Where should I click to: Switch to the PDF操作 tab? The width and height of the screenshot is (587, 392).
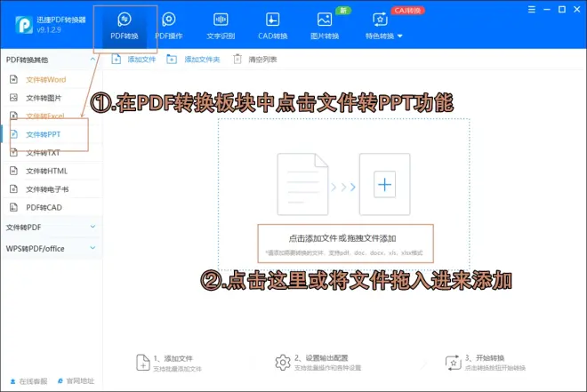click(169, 26)
